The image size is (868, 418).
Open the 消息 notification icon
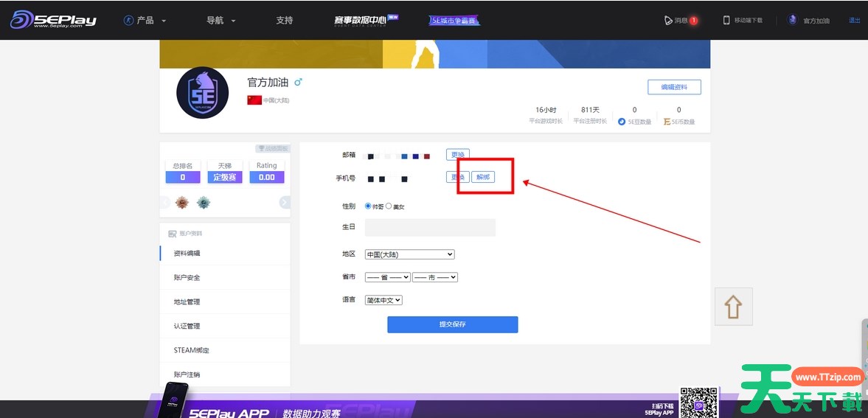point(668,21)
